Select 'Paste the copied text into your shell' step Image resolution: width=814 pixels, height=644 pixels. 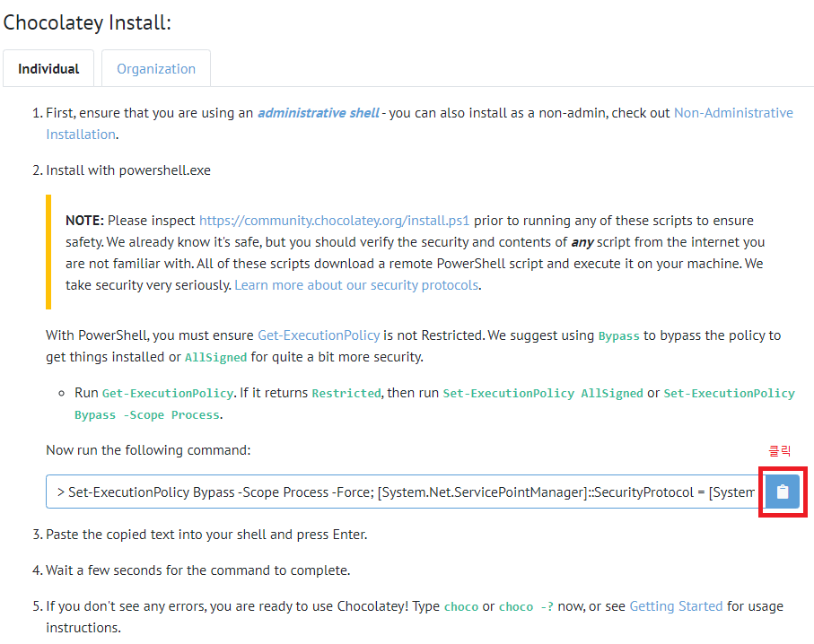pyautogui.click(x=206, y=535)
